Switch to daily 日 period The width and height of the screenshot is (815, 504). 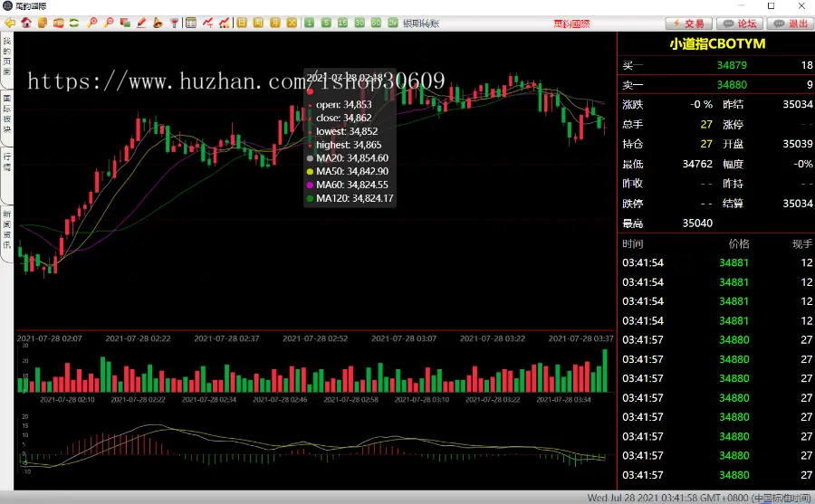tap(243, 23)
